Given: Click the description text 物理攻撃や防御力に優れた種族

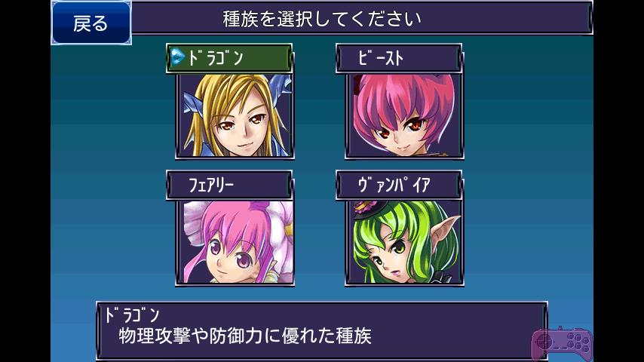Looking at the screenshot, I should coord(245,336).
